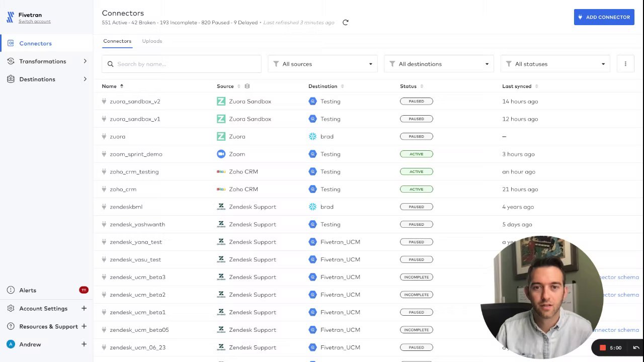Click the Account Settings gear icon
The width and height of the screenshot is (644, 362).
[x=11, y=308]
